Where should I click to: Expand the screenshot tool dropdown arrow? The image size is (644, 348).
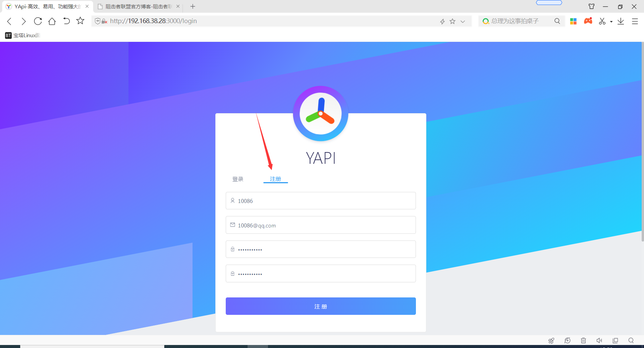(611, 21)
